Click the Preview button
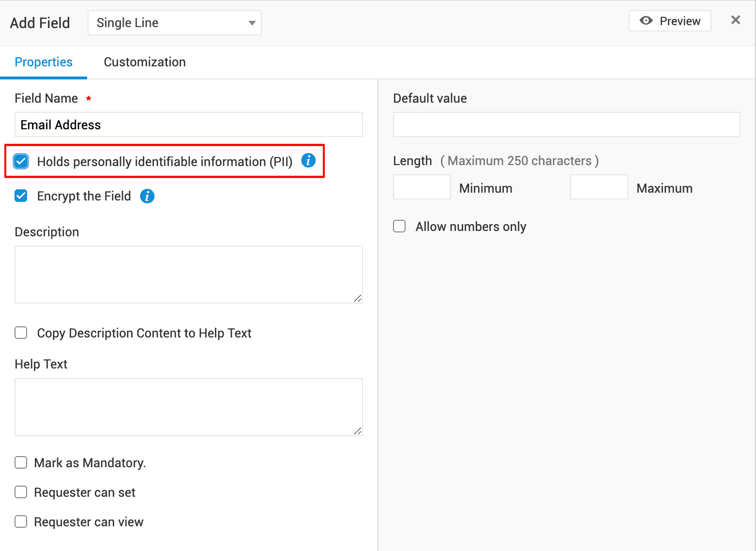 click(x=670, y=21)
